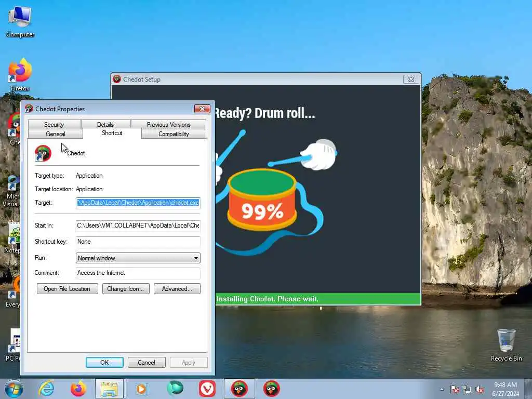This screenshot has width=532, height=399.
Task: Select the Chedot desktop shortcut icon
Action: (14, 129)
